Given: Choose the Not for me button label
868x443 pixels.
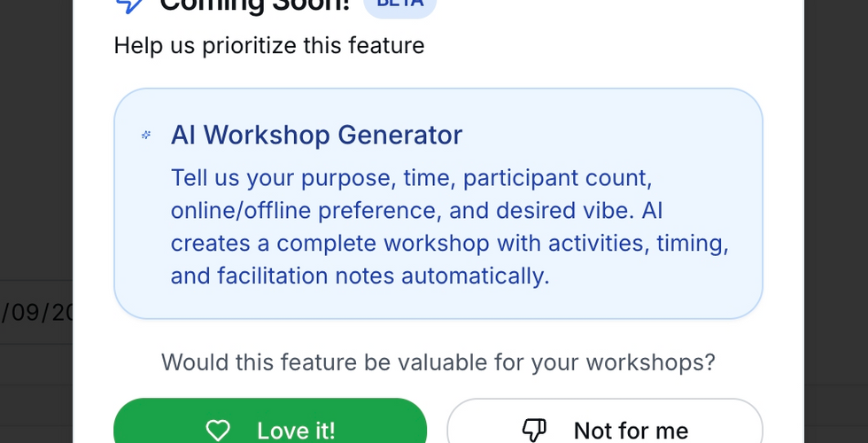Looking at the screenshot, I should (x=631, y=431).
